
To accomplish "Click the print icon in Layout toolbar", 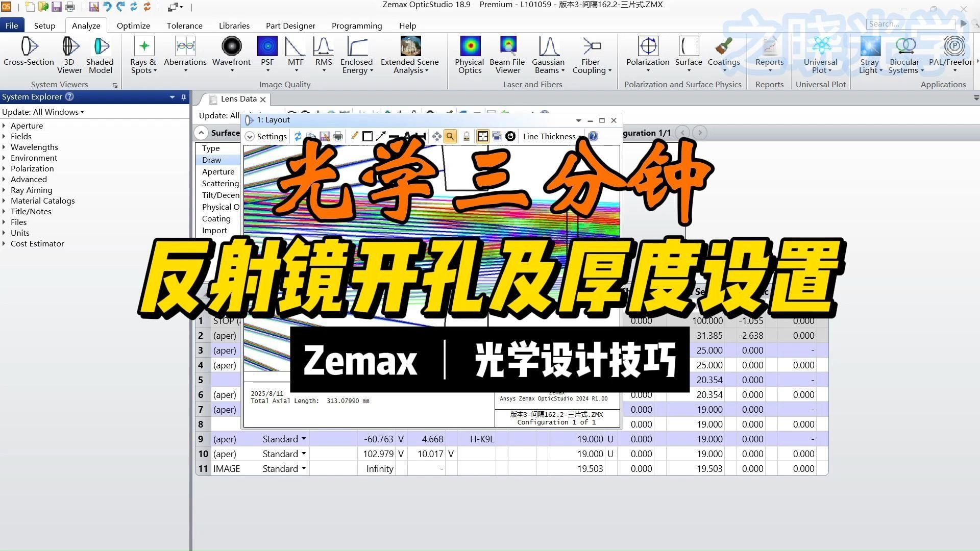I will coord(338,136).
